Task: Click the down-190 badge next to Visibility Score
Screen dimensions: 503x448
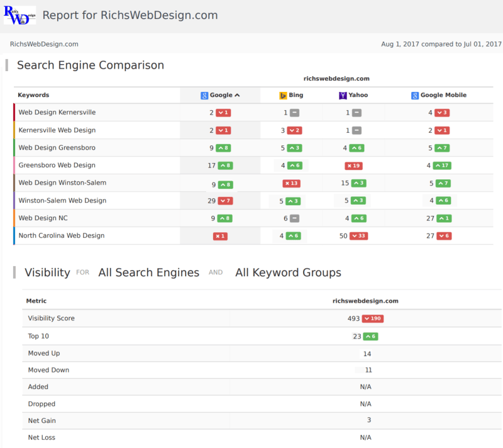Action: [373, 318]
